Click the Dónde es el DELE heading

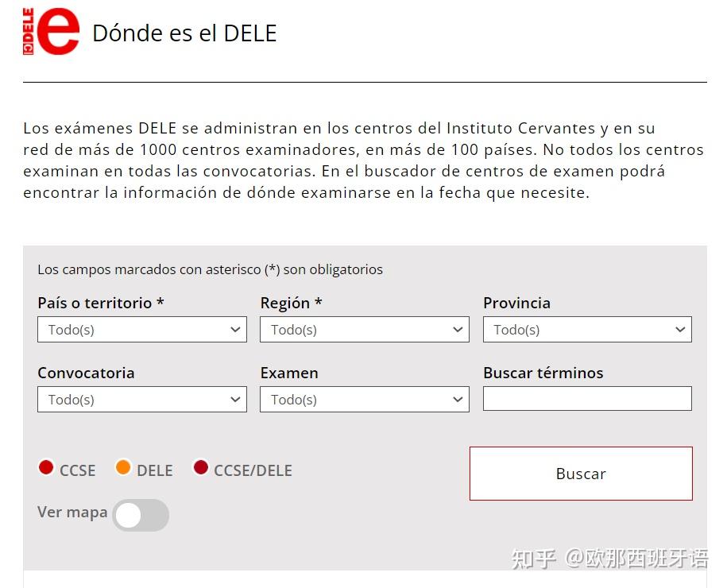click(184, 33)
